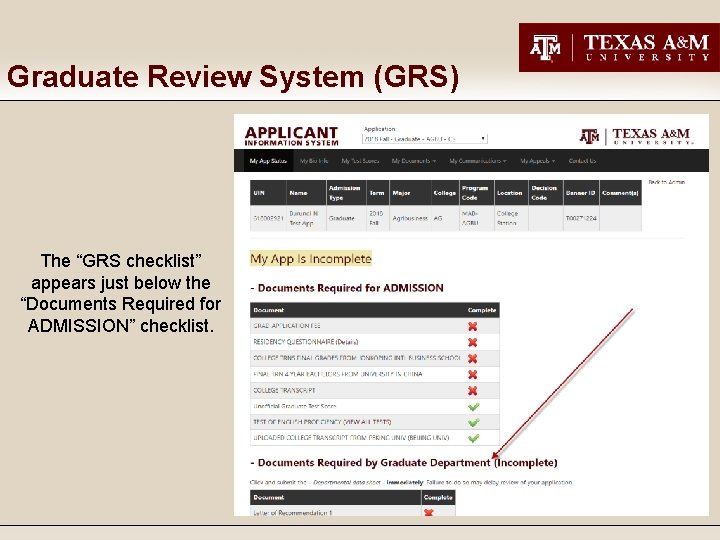Click the Texas A&M logo in page header
Screen dimensions: 720x540
(x=636, y=136)
